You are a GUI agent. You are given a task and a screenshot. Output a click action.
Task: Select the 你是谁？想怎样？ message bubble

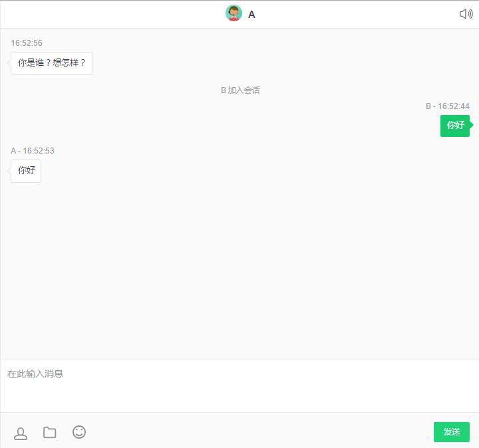click(x=52, y=63)
